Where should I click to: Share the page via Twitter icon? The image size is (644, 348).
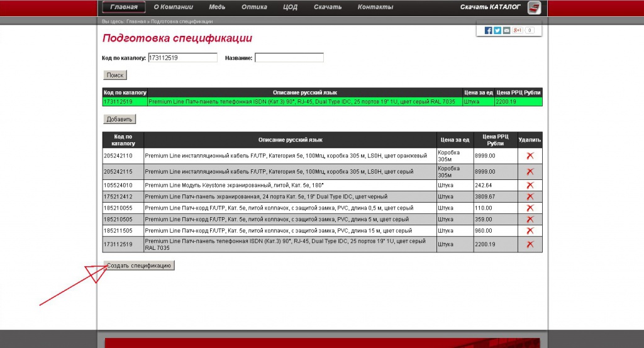(x=497, y=30)
